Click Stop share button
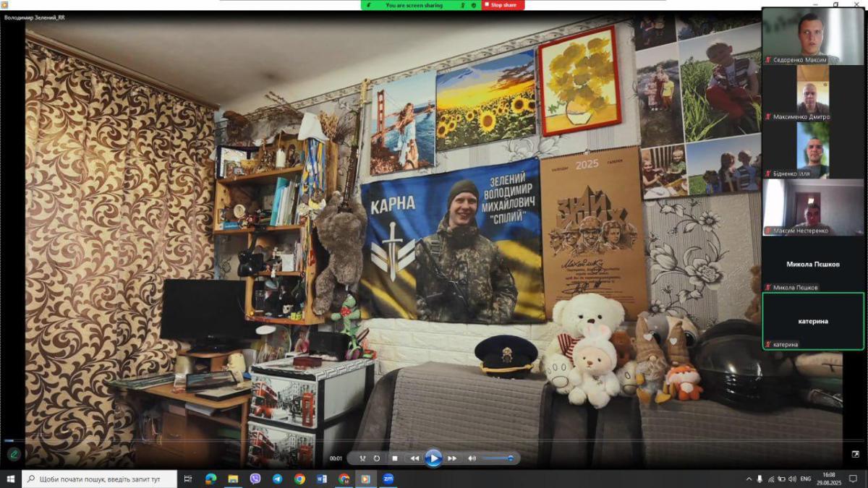This screenshot has height=488, width=868. click(x=503, y=5)
